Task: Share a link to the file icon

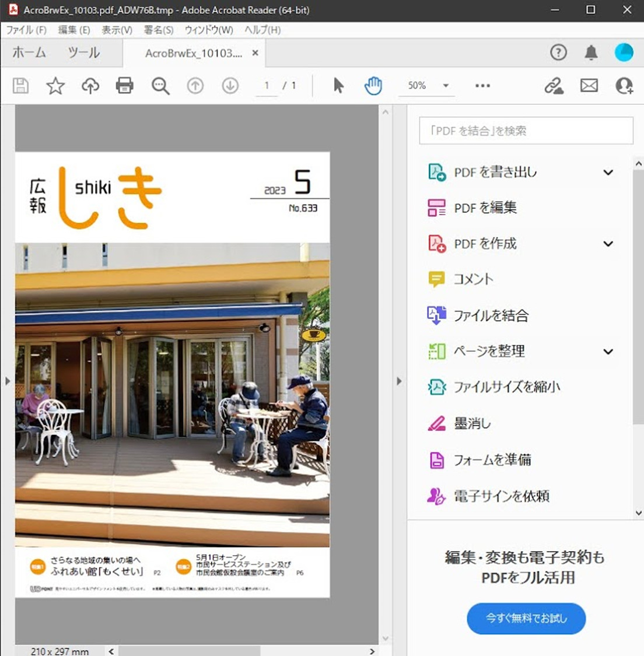Action: click(x=554, y=86)
